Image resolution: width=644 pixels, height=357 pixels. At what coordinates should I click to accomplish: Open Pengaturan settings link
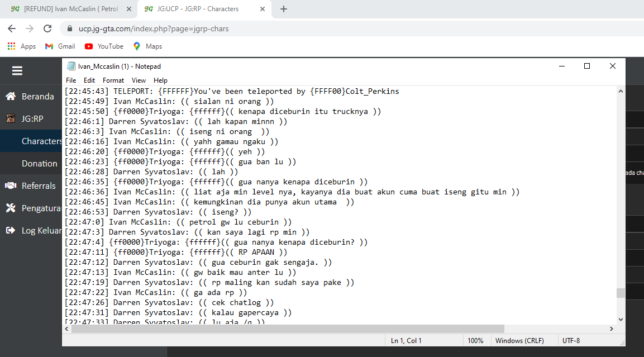(x=41, y=208)
